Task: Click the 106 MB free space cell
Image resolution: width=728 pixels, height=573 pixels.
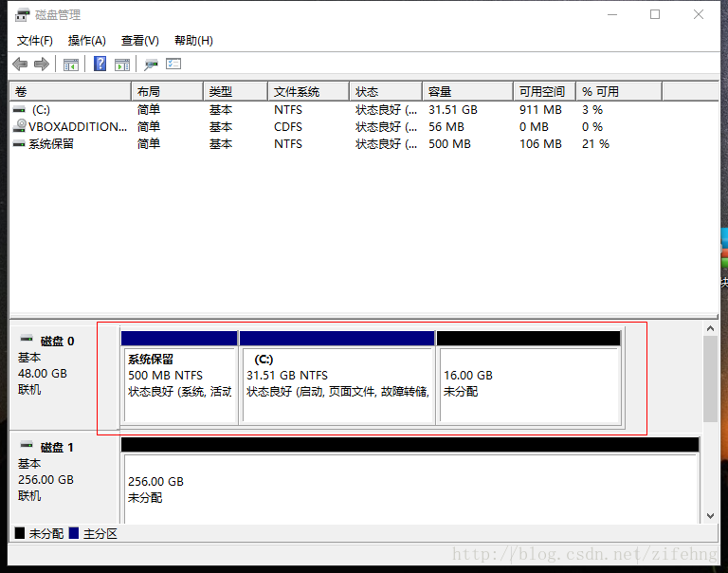Action: point(540,144)
